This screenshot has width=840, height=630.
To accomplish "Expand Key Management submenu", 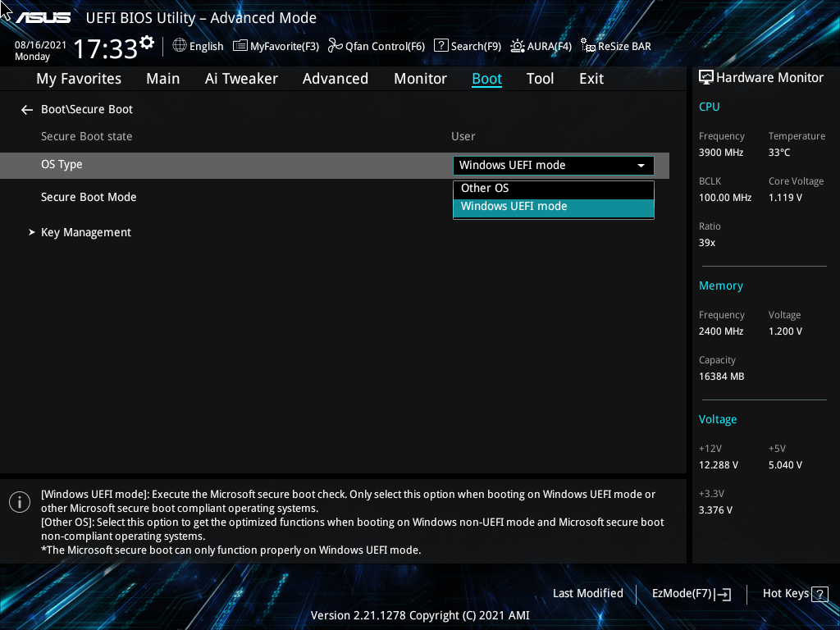I will click(x=85, y=232).
